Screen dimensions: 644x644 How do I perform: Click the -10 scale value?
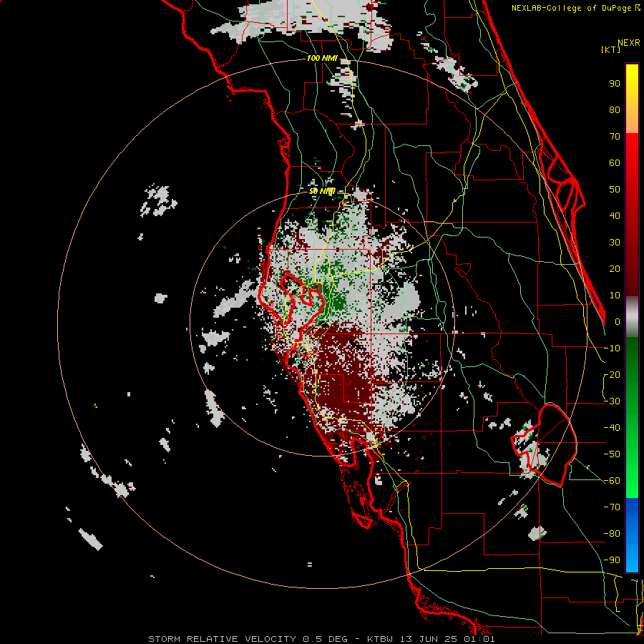coord(612,348)
